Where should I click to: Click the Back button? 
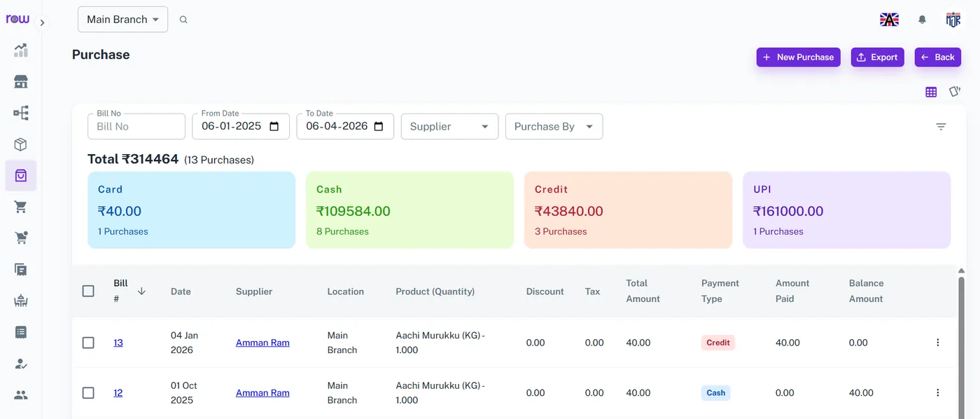click(x=938, y=57)
